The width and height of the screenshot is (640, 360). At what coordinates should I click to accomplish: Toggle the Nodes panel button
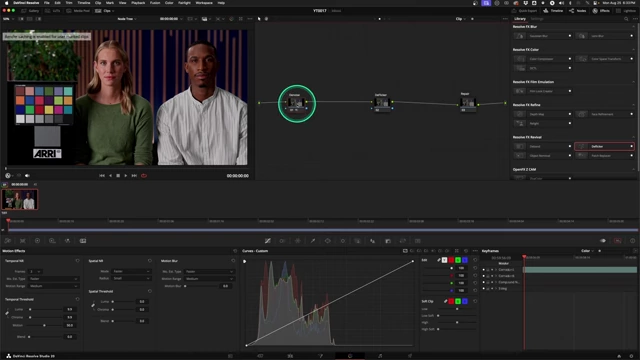pyautogui.click(x=578, y=11)
